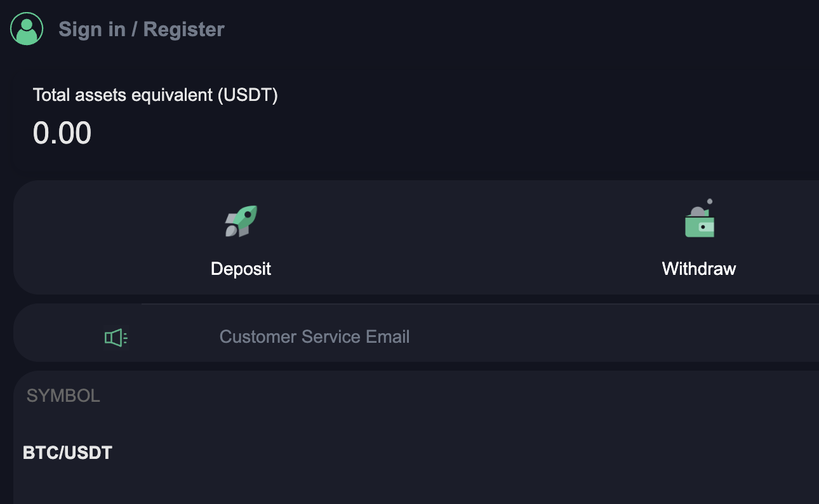Viewport: 819px width, 504px height.
Task: Click the coin dot above wallet icon
Action: pos(709,202)
